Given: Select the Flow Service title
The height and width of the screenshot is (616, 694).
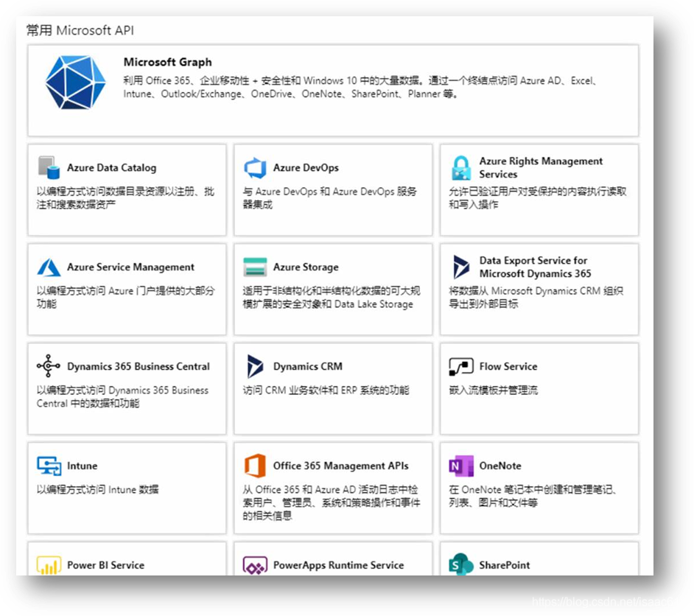Looking at the screenshot, I should [508, 366].
